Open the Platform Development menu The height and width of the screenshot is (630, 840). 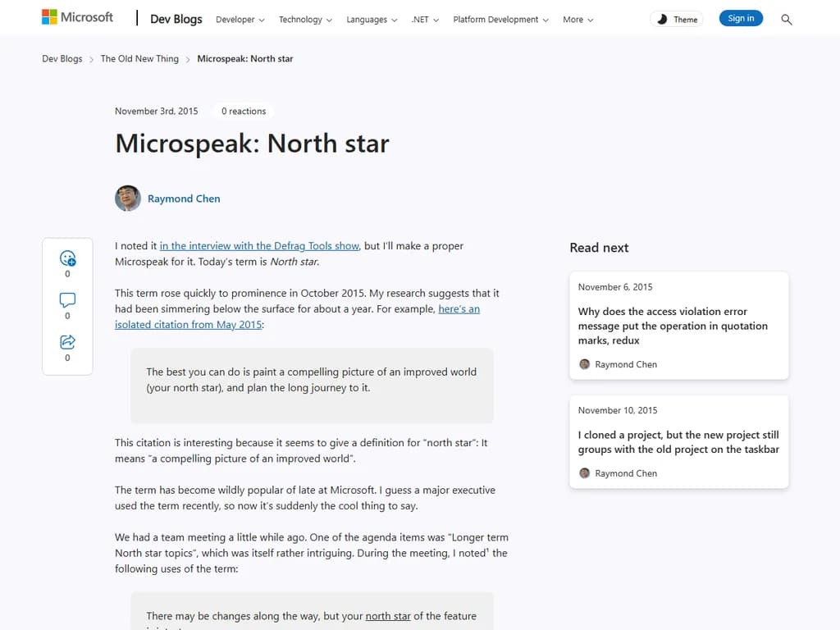500,20
